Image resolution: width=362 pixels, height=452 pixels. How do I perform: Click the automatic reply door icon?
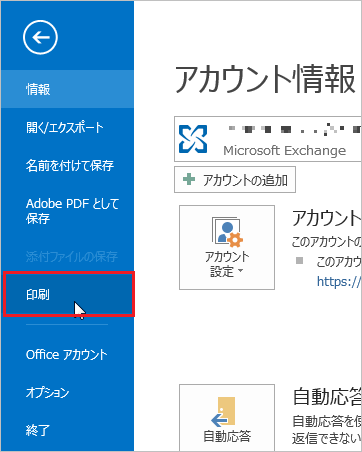point(223,412)
